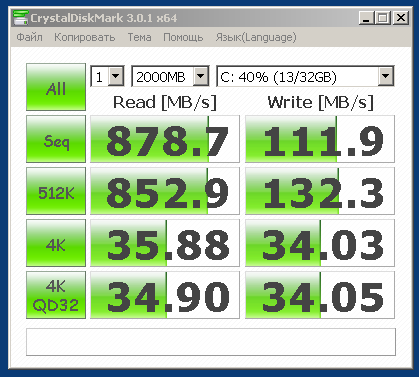
Task: Start the 4K QD32 benchmark test
Action: pyautogui.click(x=56, y=295)
